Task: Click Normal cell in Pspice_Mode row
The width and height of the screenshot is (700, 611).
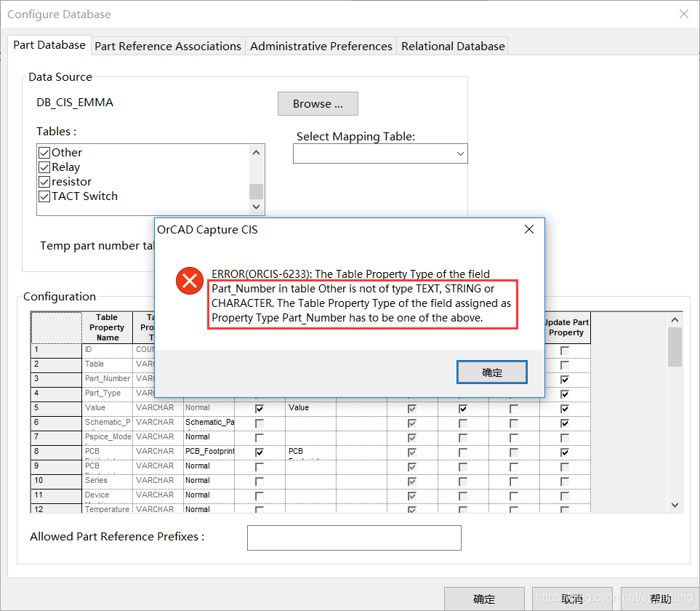Action: coord(209,437)
